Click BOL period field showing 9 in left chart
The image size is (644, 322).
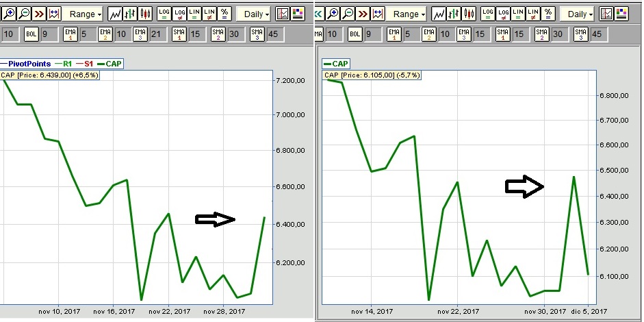[49, 34]
